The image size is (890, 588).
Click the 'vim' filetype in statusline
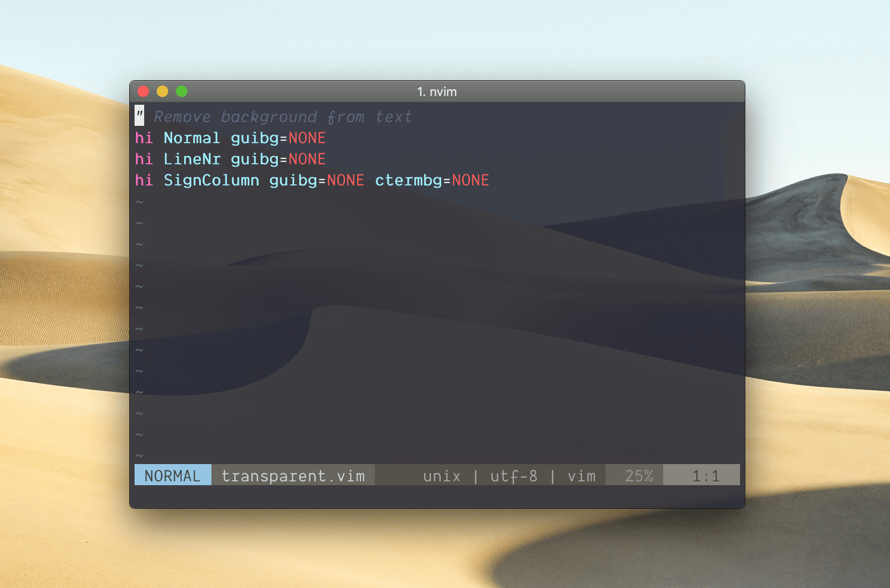[x=581, y=476]
